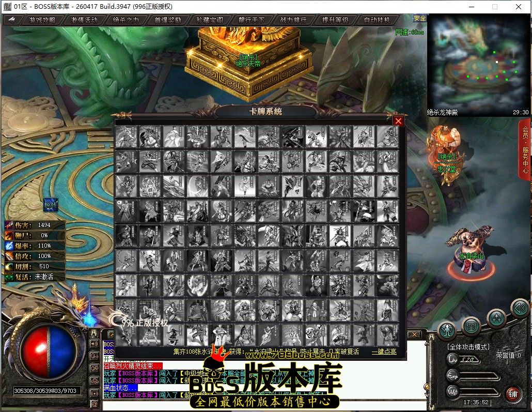Click the Lv level badge
This screenshot has width=532, height=412.
tap(453, 359)
